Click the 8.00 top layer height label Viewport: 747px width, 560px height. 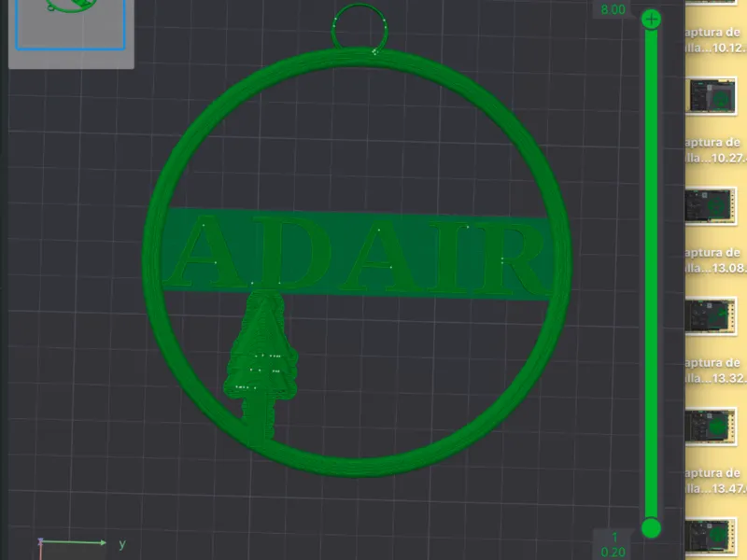point(613,9)
